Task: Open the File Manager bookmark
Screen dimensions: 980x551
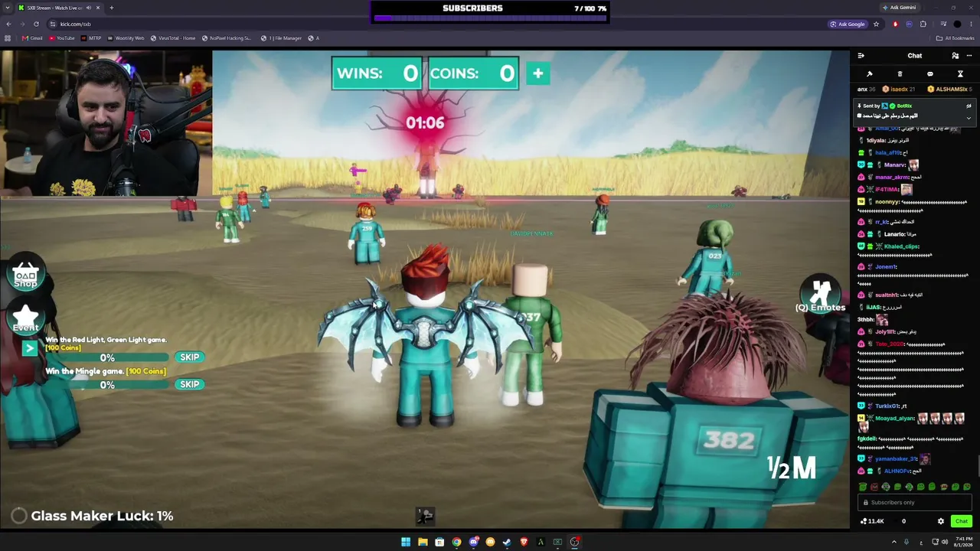Action: 281,38
